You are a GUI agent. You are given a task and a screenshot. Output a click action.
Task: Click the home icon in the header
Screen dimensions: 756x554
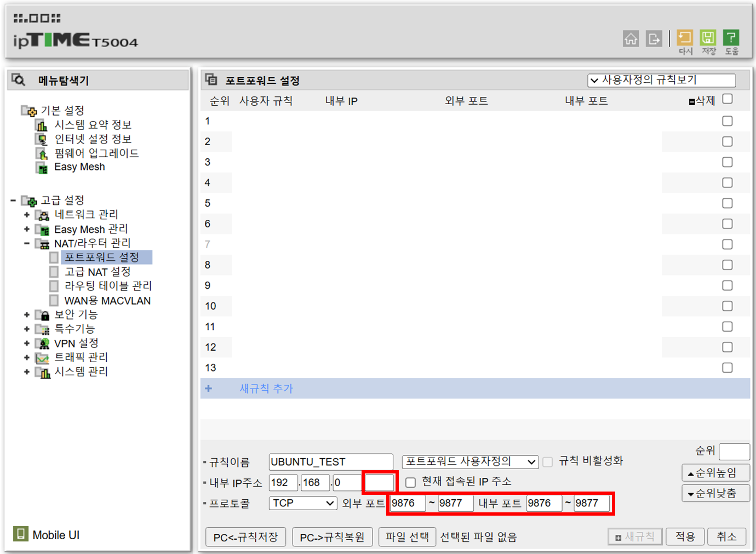click(631, 39)
